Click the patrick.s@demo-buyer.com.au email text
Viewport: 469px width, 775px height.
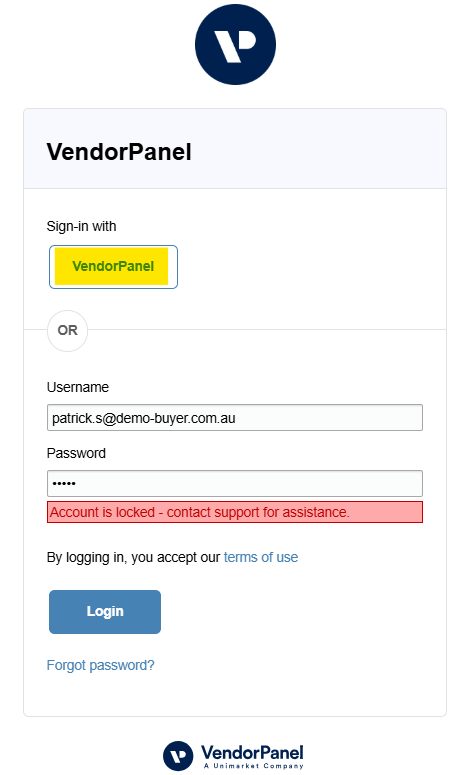pos(144,418)
